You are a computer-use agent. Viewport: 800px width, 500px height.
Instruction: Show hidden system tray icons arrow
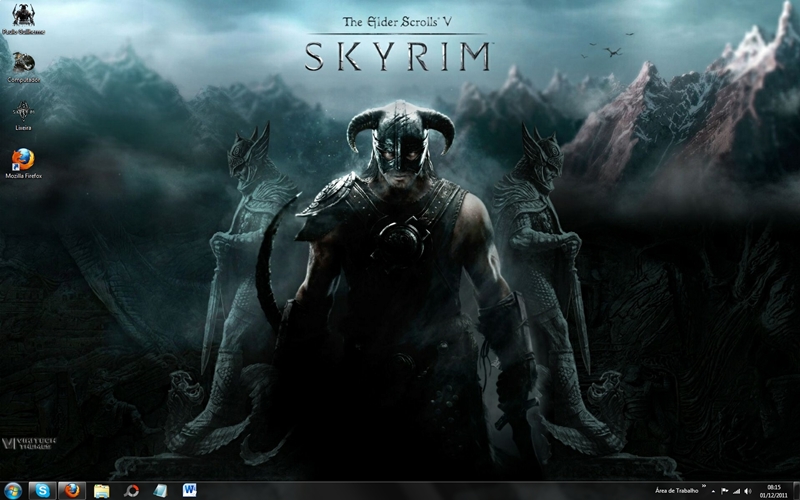point(713,491)
